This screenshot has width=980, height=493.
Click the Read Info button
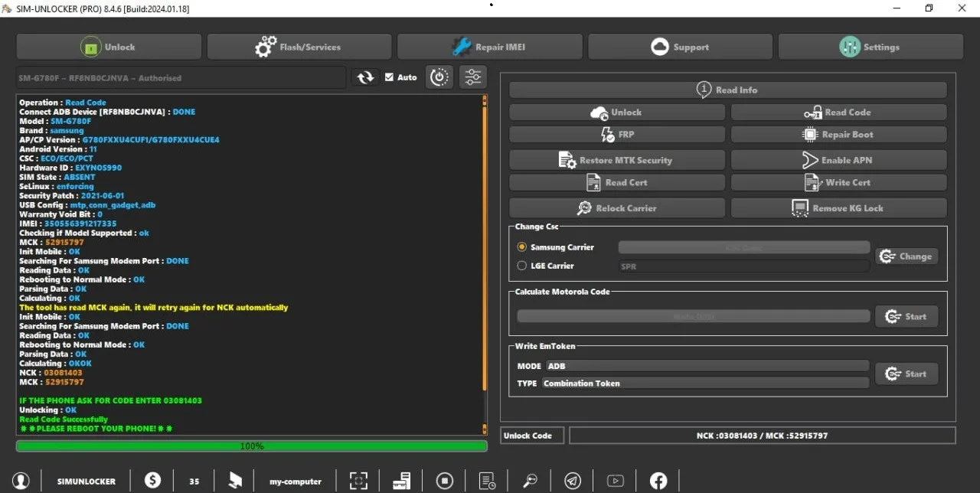pos(727,90)
